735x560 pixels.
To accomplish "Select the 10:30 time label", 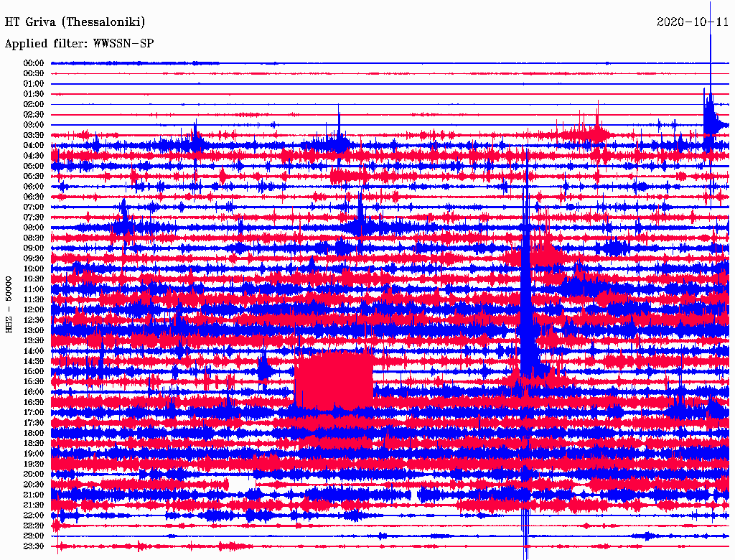I will pyautogui.click(x=34, y=279).
